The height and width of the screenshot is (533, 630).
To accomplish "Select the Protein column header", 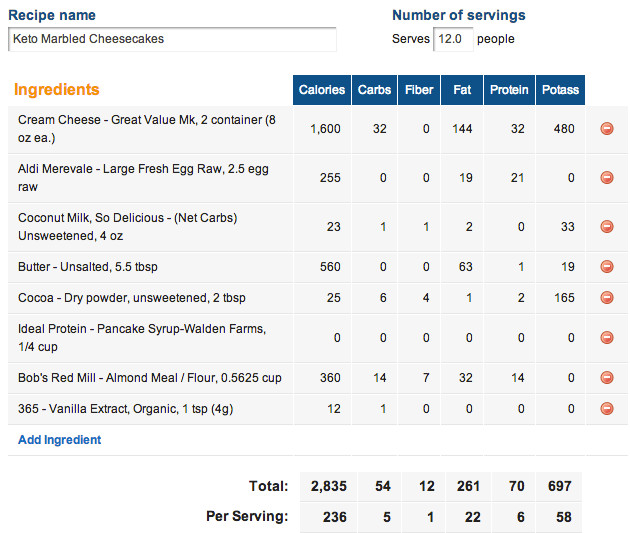I will [509, 90].
